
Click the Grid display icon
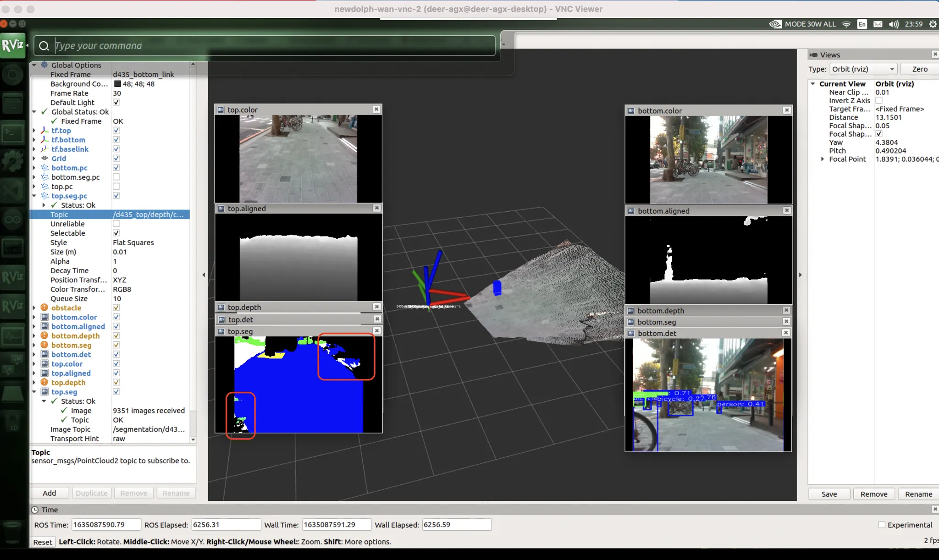(44, 159)
